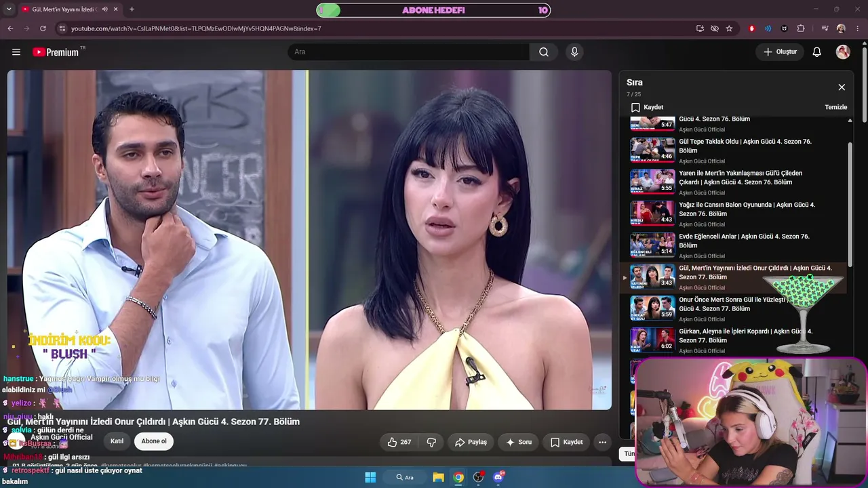Click the browser address bar URL

tap(196, 28)
